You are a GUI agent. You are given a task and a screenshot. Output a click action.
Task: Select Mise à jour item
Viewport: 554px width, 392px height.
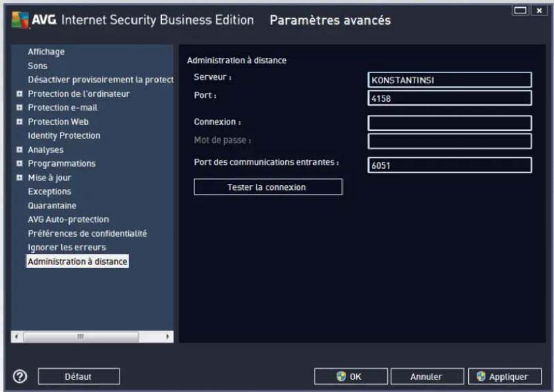tap(49, 178)
